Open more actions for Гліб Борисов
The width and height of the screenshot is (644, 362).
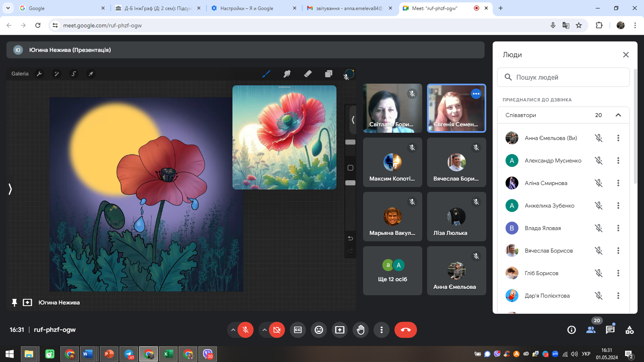coord(618,273)
